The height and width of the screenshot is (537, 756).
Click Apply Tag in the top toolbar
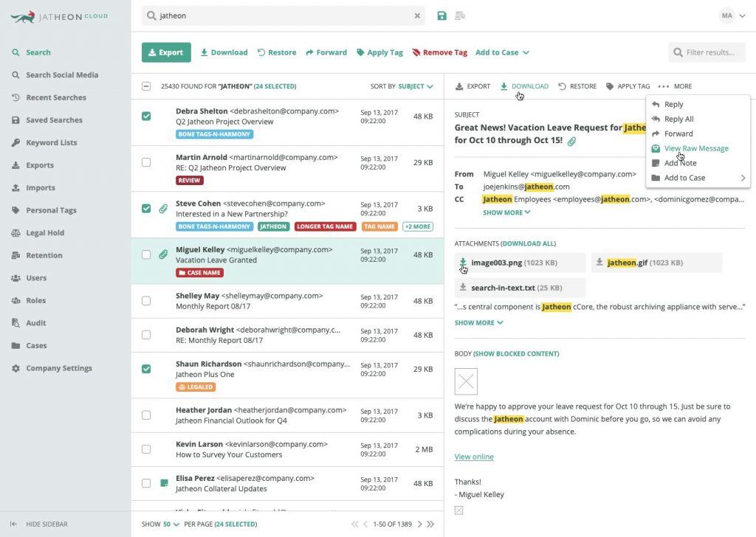(380, 52)
